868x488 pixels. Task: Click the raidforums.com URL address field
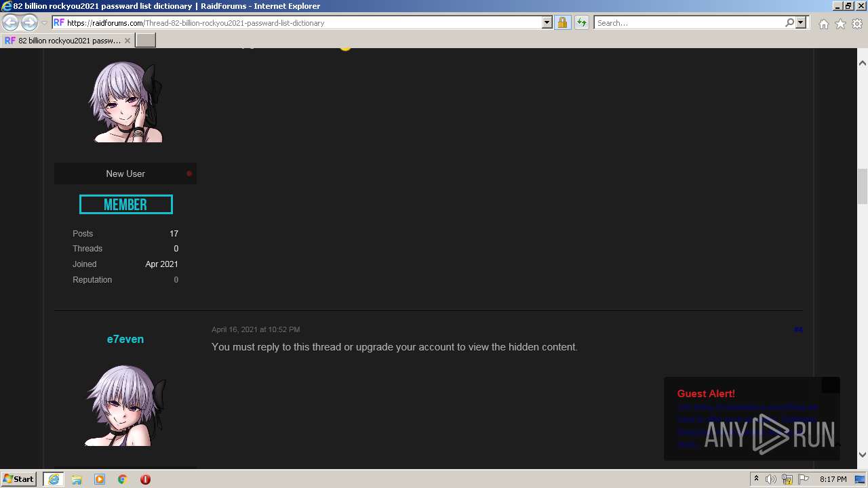304,22
